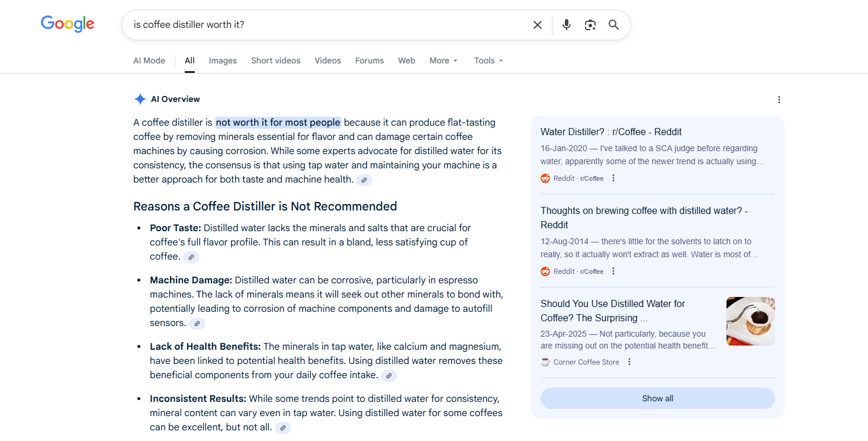The height and width of the screenshot is (441, 868).
Task: Open three-dot menu beside Corner Coffee Store
Action: pos(629,362)
